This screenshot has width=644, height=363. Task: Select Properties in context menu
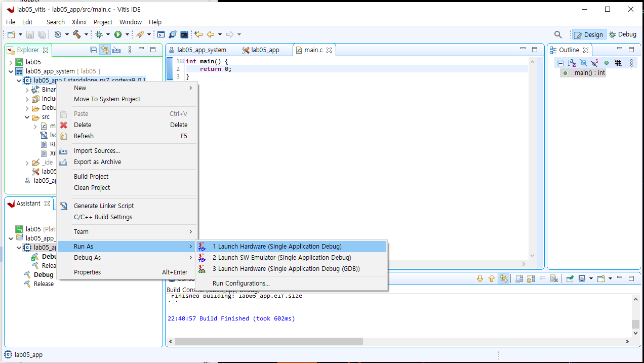[x=127, y=272]
